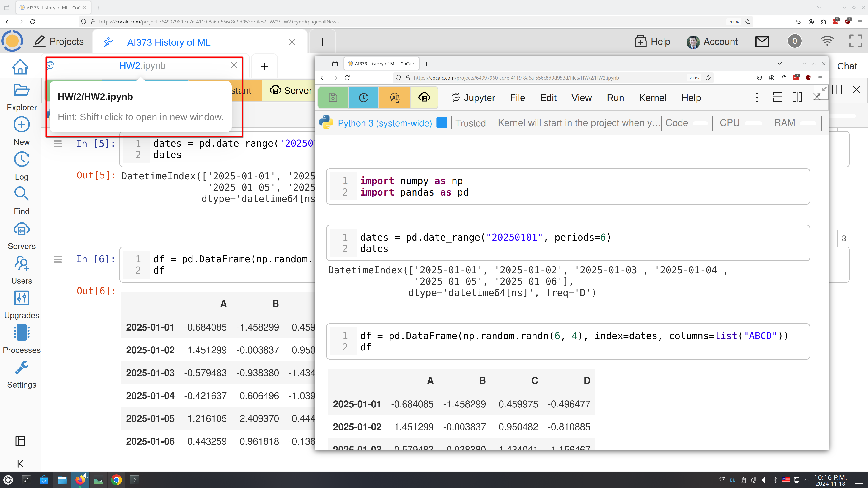This screenshot has height=488, width=868.
Task: Open the Upgrades sliders icon in sidebar
Action: tap(22, 298)
